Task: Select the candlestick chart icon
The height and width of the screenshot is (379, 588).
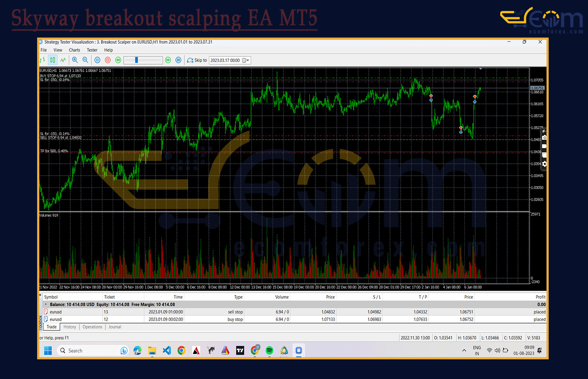Action: coord(52,60)
